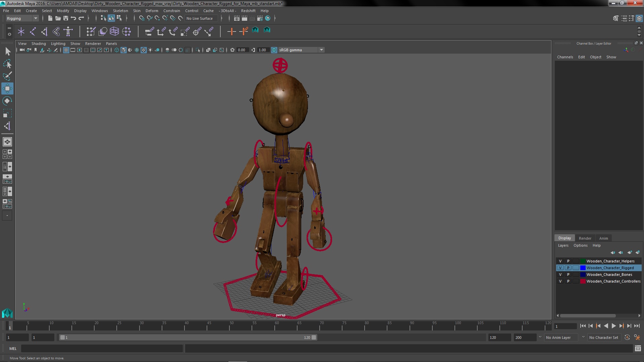This screenshot has height=362, width=644.
Task: Play the animation forward
Action: click(613, 326)
